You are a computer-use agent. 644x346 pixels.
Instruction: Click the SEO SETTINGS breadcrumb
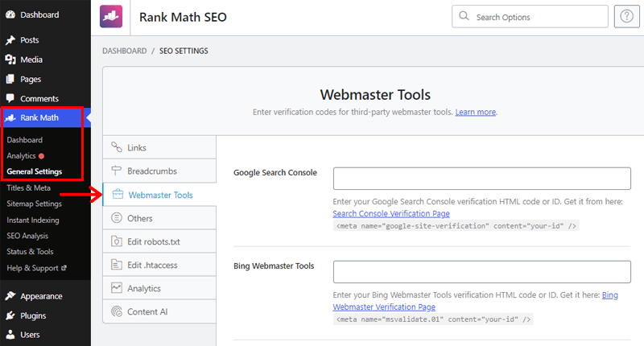coord(184,51)
